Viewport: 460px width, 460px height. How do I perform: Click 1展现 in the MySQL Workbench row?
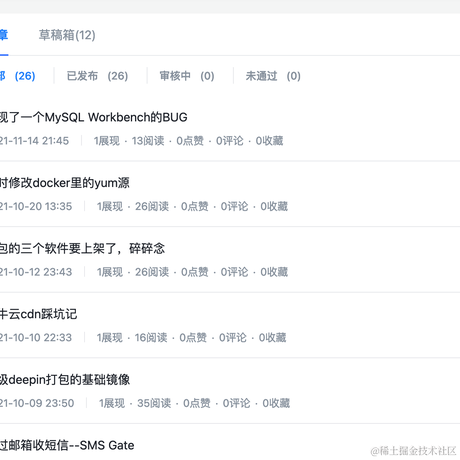(x=106, y=141)
